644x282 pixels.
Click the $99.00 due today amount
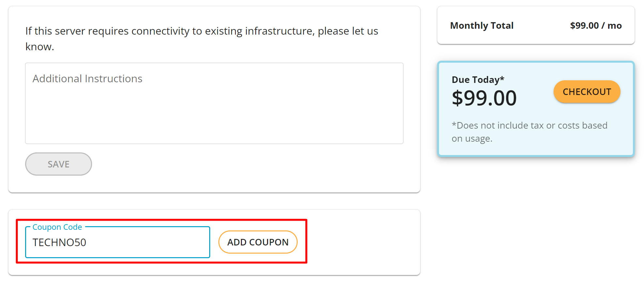point(484,97)
